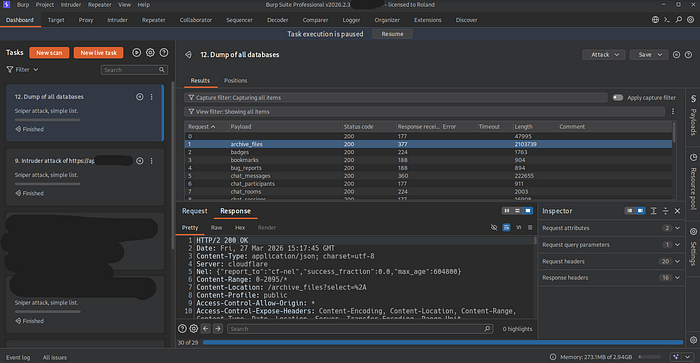Viewport: 700px width, 363px height.
Task: Click the tasks Search input field
Action: point(134,70)
